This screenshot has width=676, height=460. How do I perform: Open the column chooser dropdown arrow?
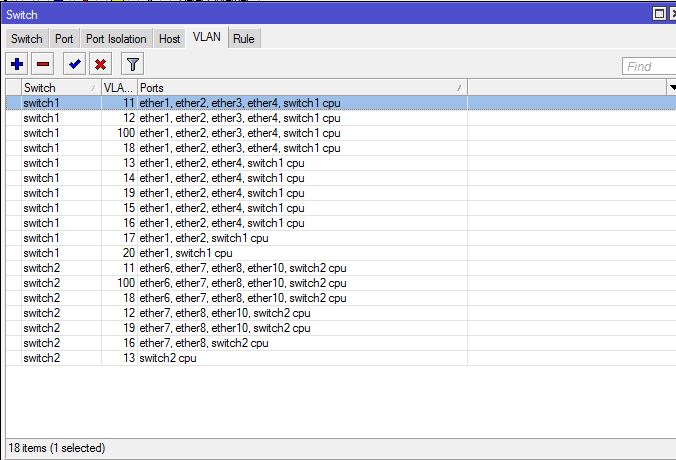click(x=671, y=88)
